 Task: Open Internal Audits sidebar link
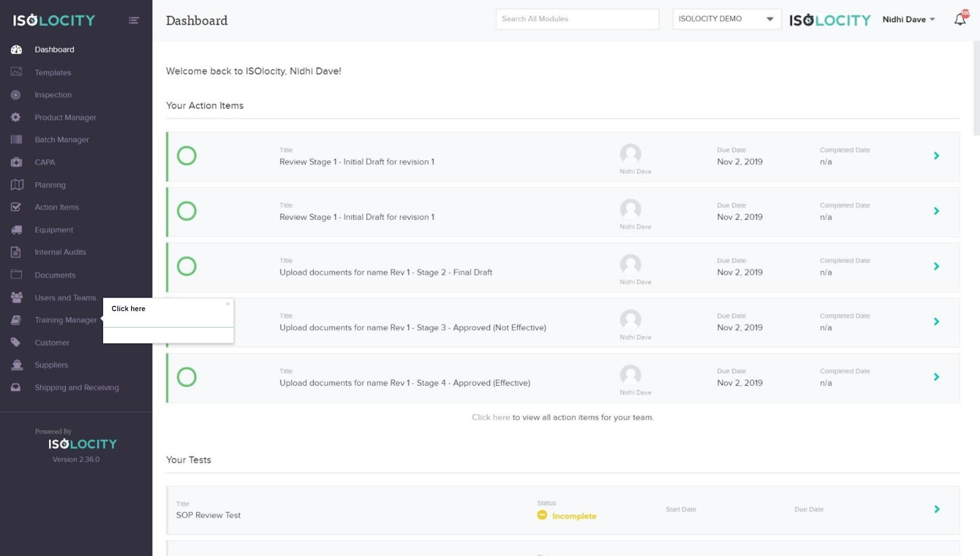click(x=60, y=252)
